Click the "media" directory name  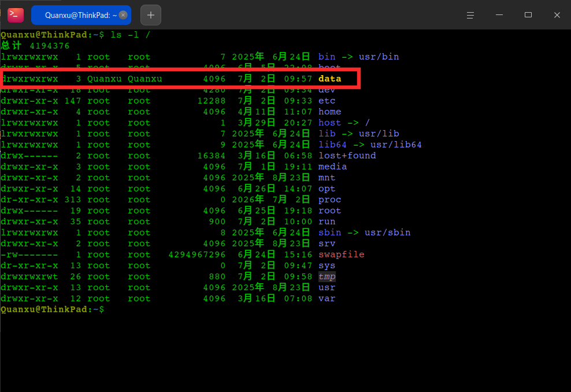click(333, 167)
